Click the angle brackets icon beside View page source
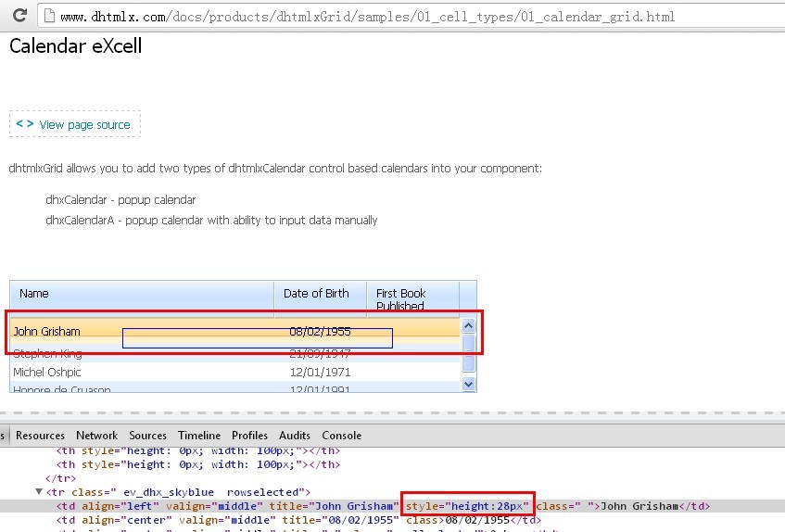This screenshot has height=532, width=785. [x=25, y=123]
